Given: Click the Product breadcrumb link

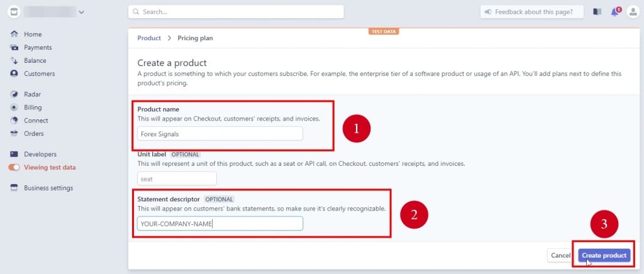Looking at the screenshot, I should coord(149,38).
